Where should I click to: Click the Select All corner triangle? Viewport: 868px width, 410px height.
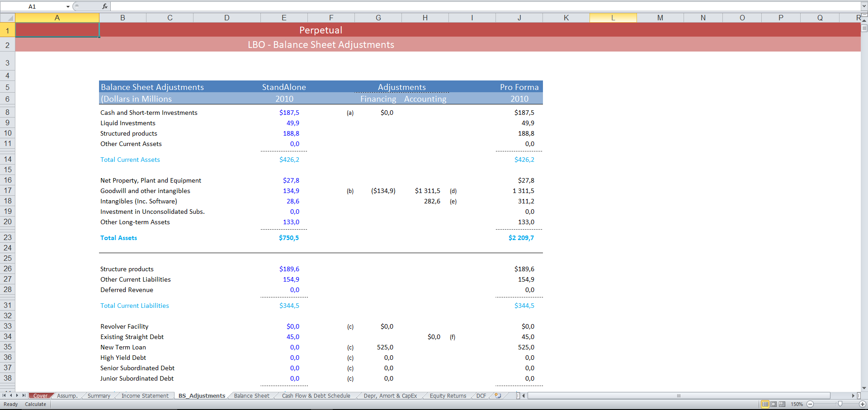coord(8,18)
